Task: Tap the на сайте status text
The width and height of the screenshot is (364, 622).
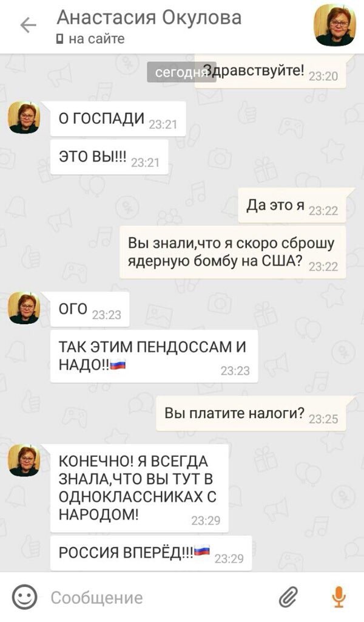Action: point(96,39)
